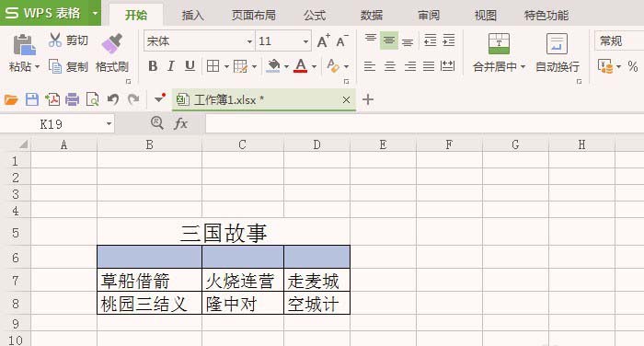Click the 复制 copy button
This screenshot has width=644, height=346.
68,66
